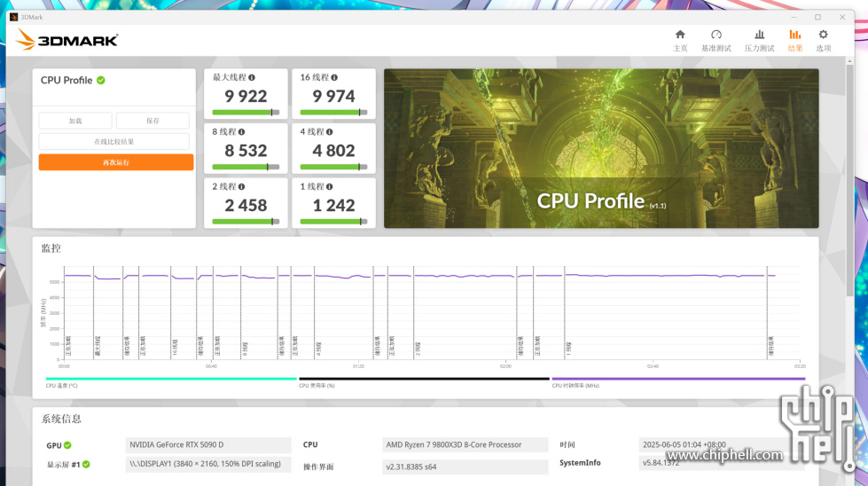Click the 9 922 max threads score
Screen dimensions: 868x486
pyautogui.click(x=246, y=97)
